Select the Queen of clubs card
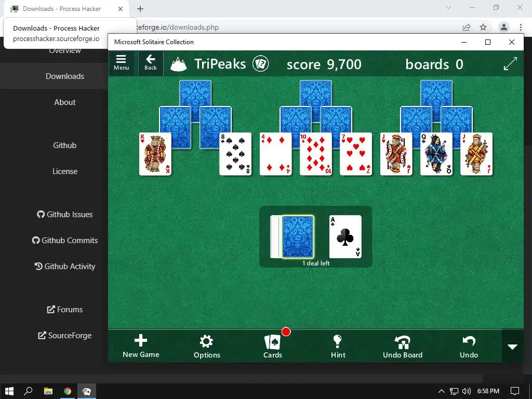The height and width of the screenshot is (399, 532). click(x=436, y=154)
